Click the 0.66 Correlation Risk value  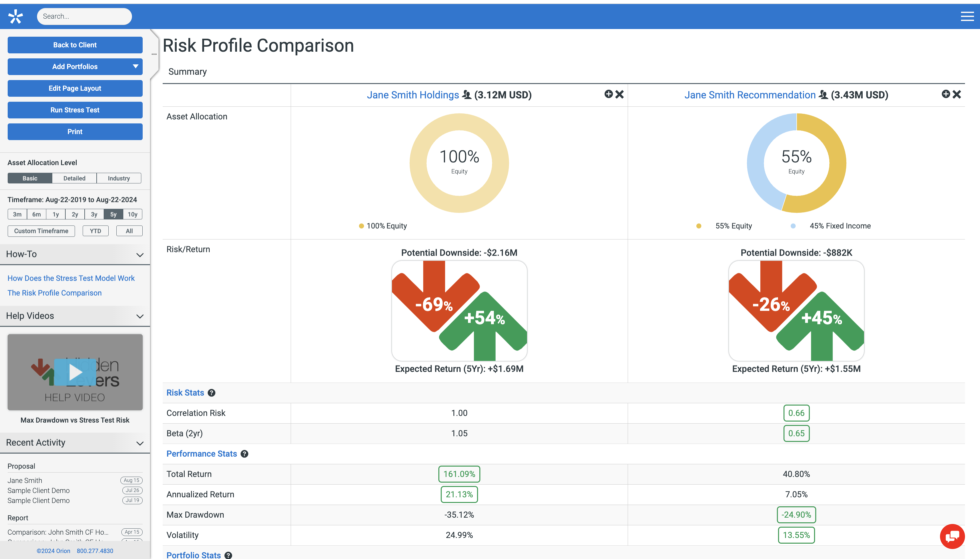[x=797, y=413]
